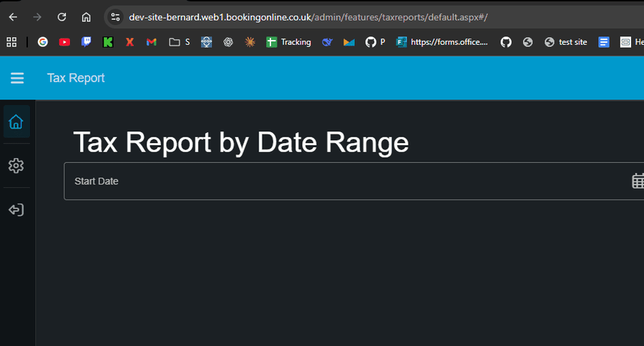Open the Chrome apps grid shortcut
644x346 pixels.
pyautogui.click(x=11, y=42)
